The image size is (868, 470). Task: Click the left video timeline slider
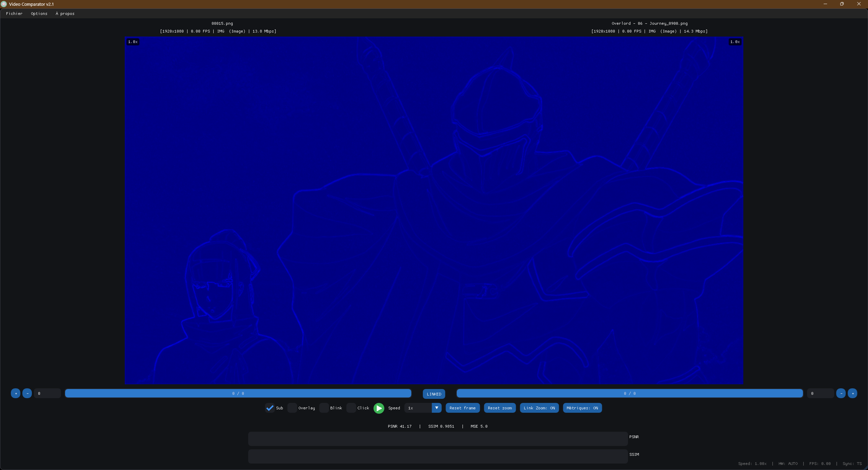click(238, 393)
